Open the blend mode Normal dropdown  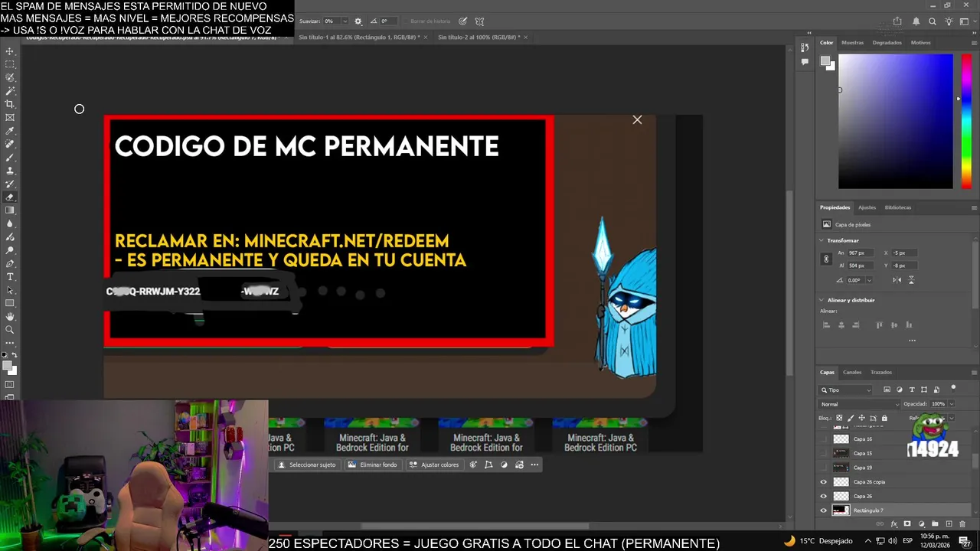(x=860, y=404)
